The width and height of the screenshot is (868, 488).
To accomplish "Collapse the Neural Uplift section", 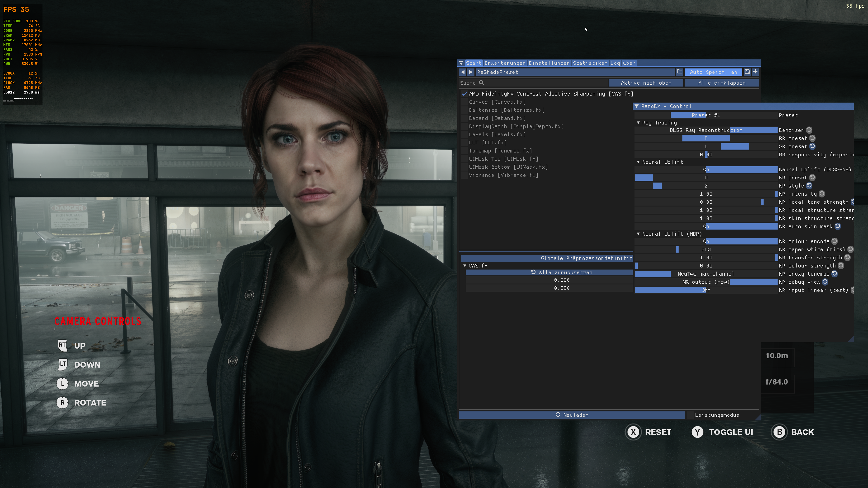I will [638, 162].
